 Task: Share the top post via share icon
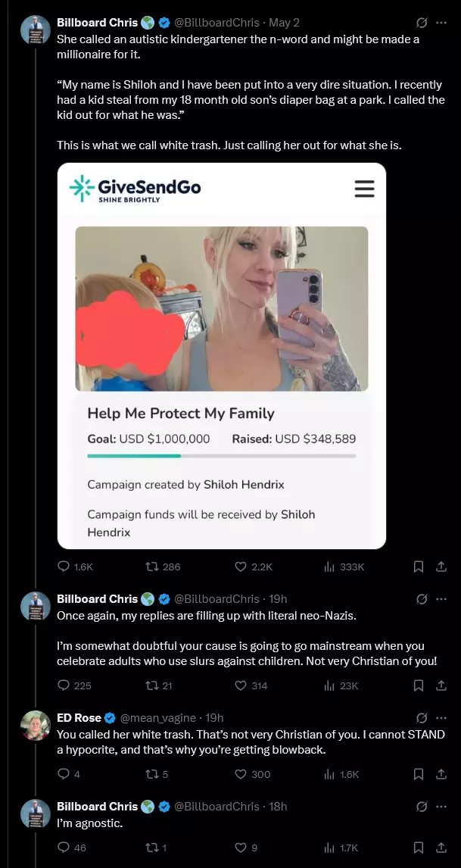tap(441, 567)
